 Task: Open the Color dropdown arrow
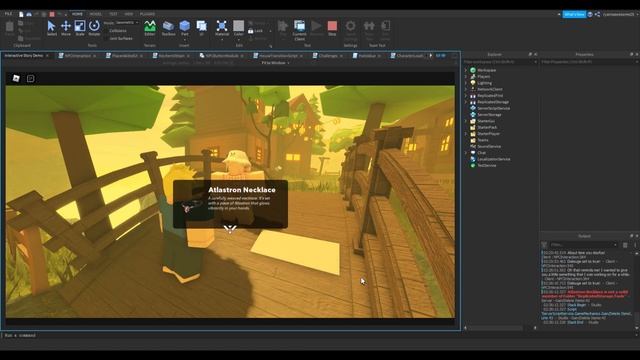coord(239,40)
